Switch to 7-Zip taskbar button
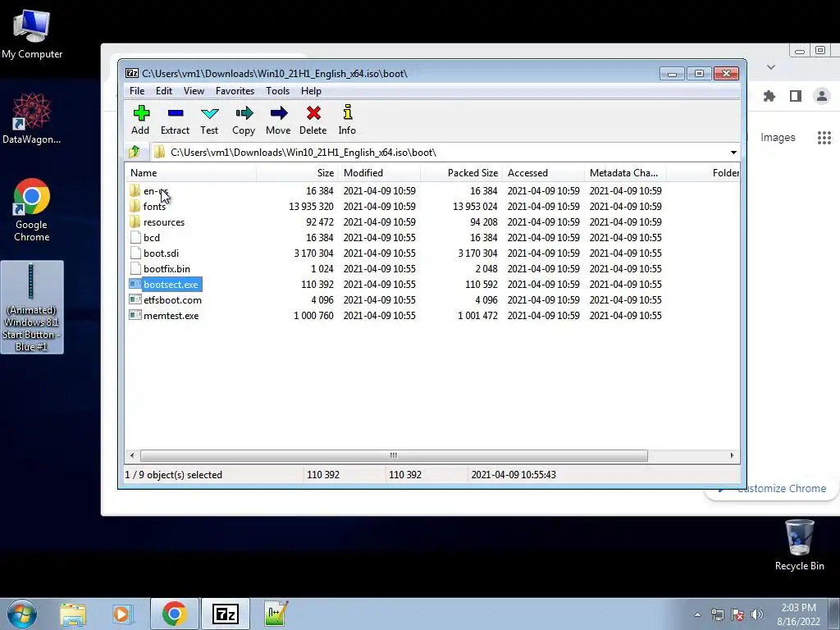 point(226,614)
